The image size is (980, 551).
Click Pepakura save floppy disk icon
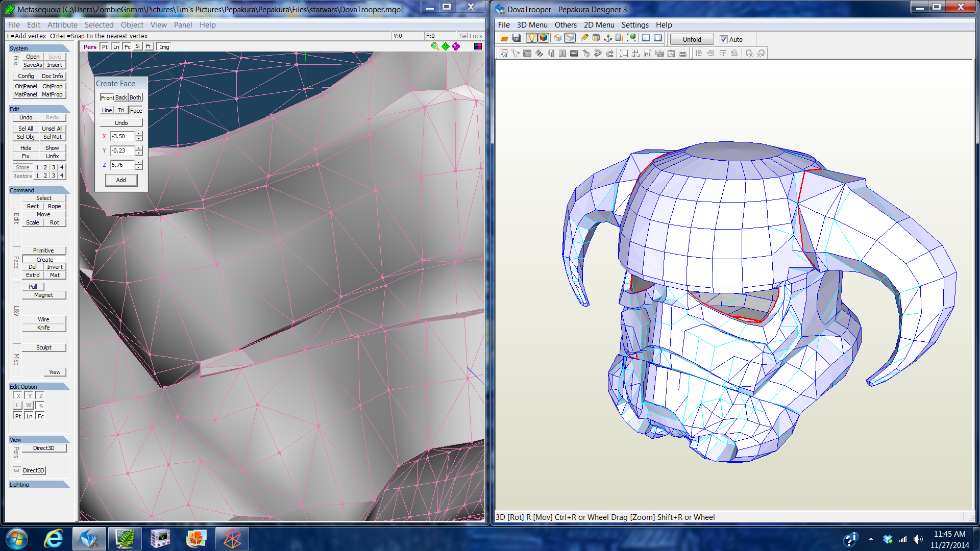517,38
